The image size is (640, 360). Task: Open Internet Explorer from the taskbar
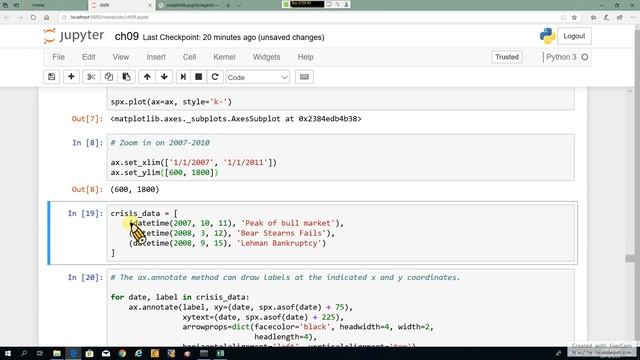point(138,353)
